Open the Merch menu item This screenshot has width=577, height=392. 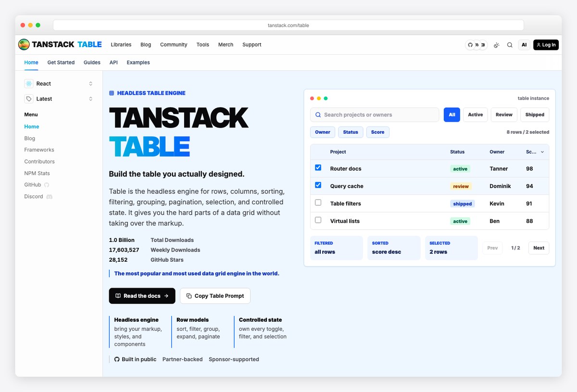click(226, 45)
